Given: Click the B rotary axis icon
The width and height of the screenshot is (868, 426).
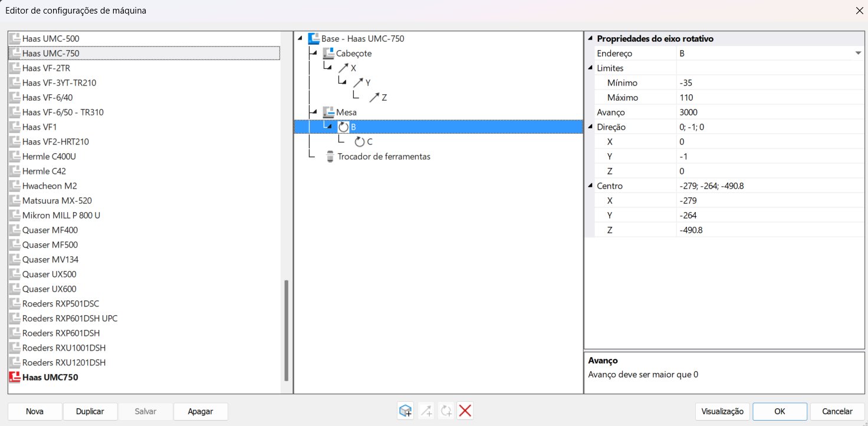Looking at the screenshot, I should point(343,127).
